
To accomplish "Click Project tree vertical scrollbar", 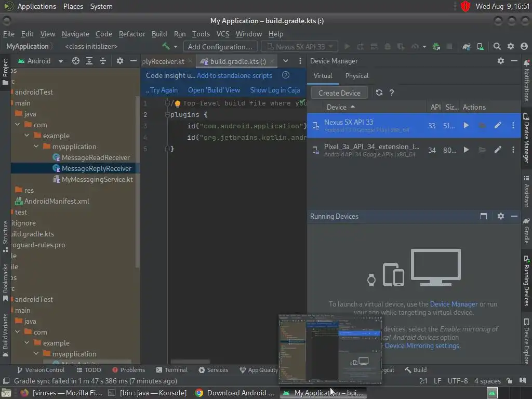I will click(x=137, y=181).
